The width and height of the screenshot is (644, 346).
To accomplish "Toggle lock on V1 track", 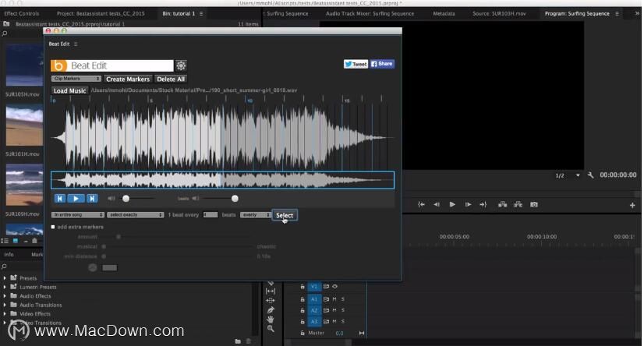I will [x=303, y=287].
